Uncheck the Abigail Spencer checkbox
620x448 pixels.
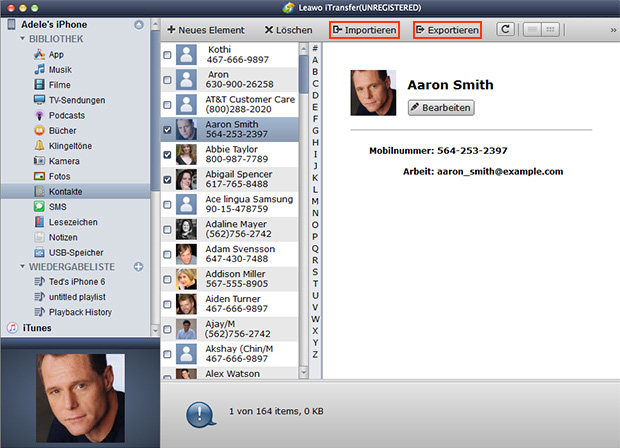(x=167, y=180)
